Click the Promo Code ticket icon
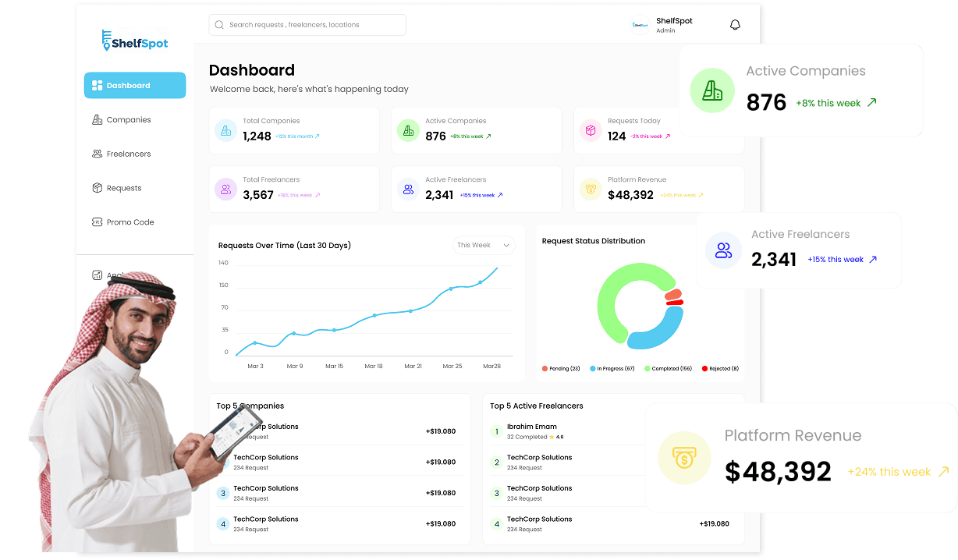 point(98,222)
